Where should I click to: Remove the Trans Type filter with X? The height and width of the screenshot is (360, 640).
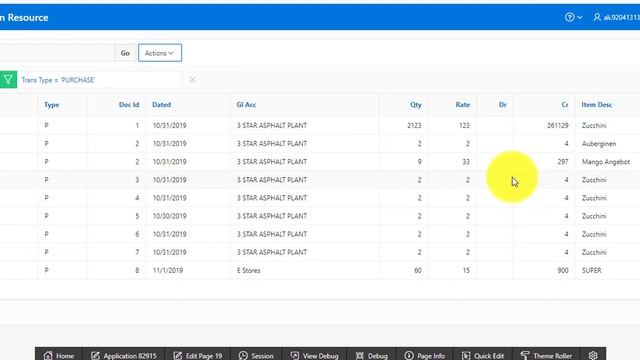pos(192,80)
